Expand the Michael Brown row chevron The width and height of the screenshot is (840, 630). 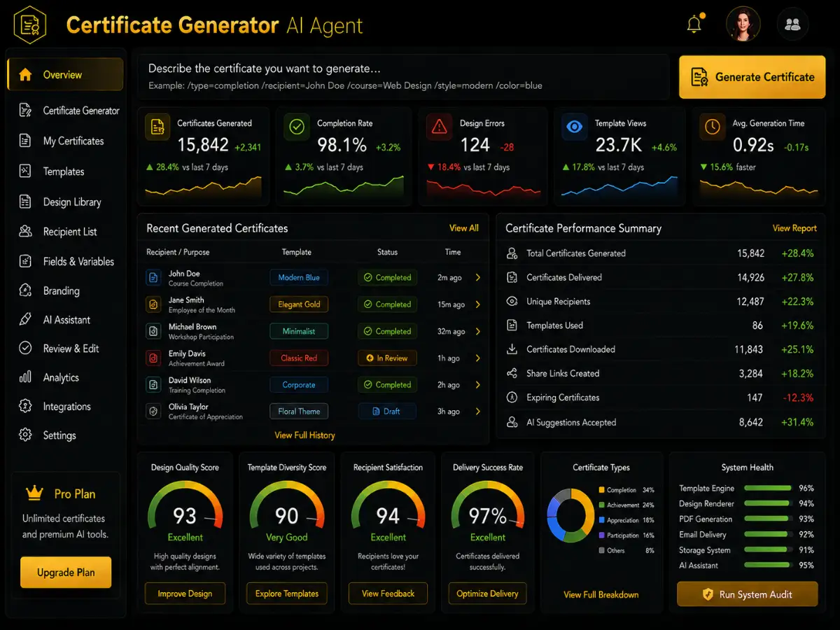click(478, 331)
